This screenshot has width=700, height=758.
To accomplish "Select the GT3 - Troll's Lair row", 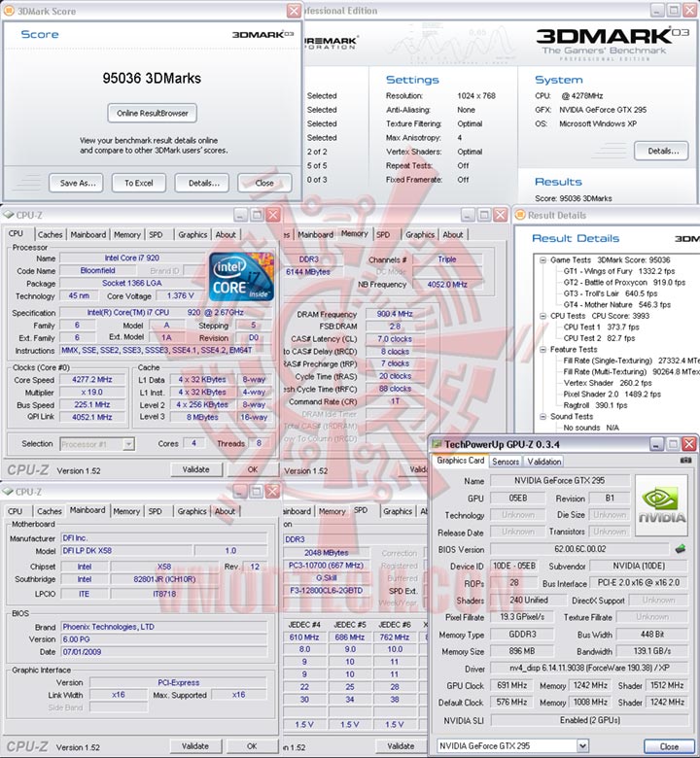I will tap(610, 293).
